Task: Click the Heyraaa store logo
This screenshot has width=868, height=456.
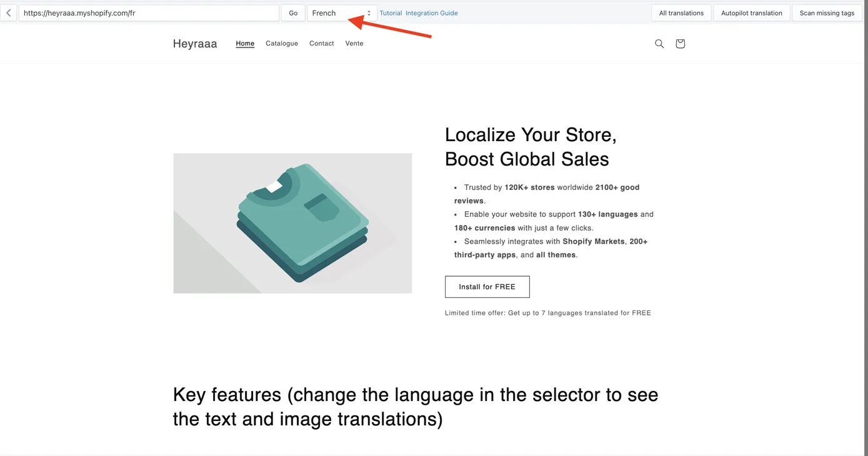Action: point(195,44)
